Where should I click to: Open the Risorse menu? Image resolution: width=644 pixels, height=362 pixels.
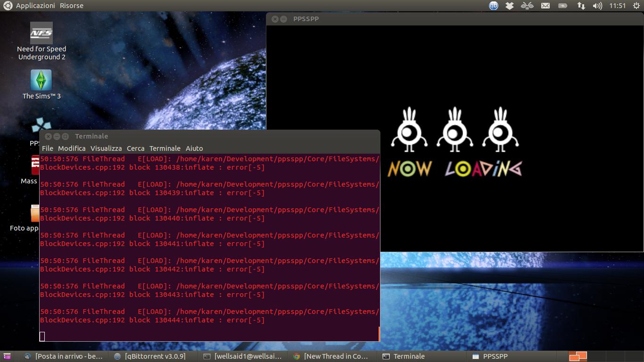click(72, 6)
